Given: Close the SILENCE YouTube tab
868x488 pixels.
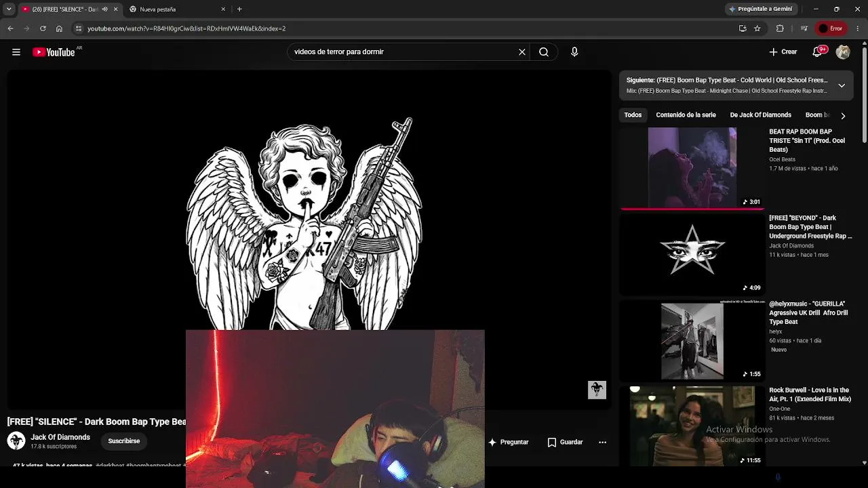Looking at the screenshot, I should 115,9.
